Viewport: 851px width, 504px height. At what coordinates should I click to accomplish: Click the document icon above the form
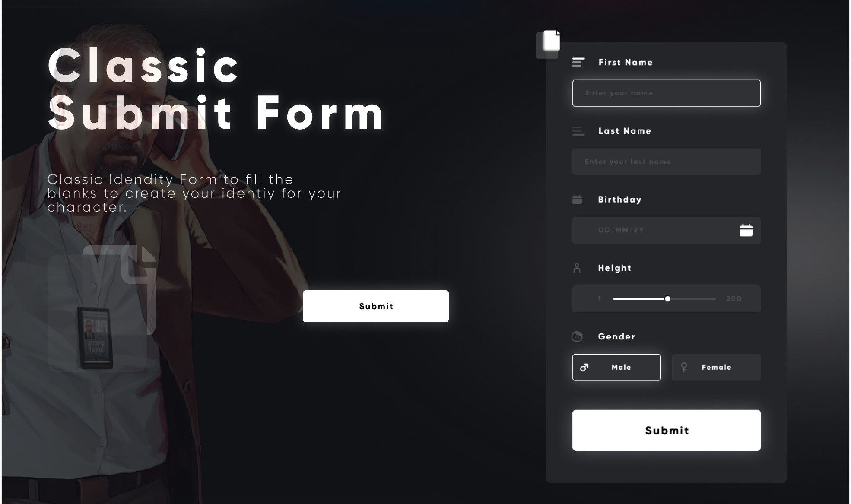pyautogui.click(x=552, y=40)
